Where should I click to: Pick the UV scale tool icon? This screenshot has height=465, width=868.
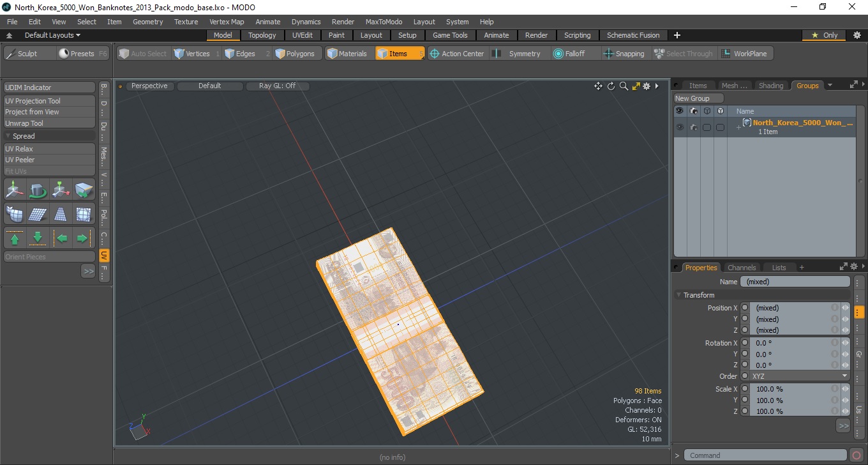point(61,190)
